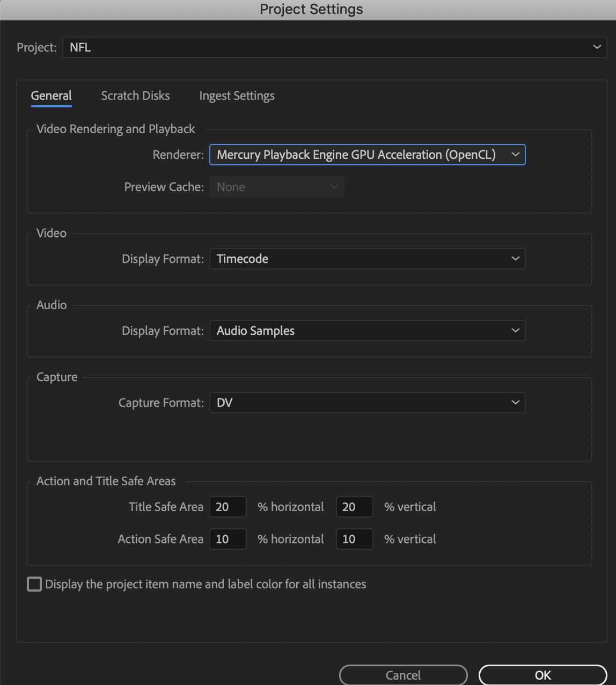Click the Action Safe Area horizontal field
Screen dimensions: 616x685
coord(228,539)
